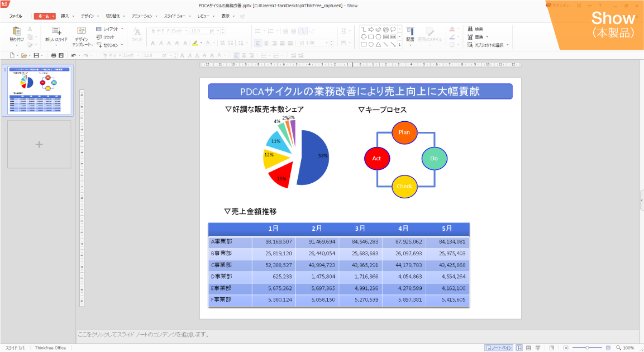Switch on slide sorter view toggle
This screenshot has width=644, height=352.
[x=528, y=347]
